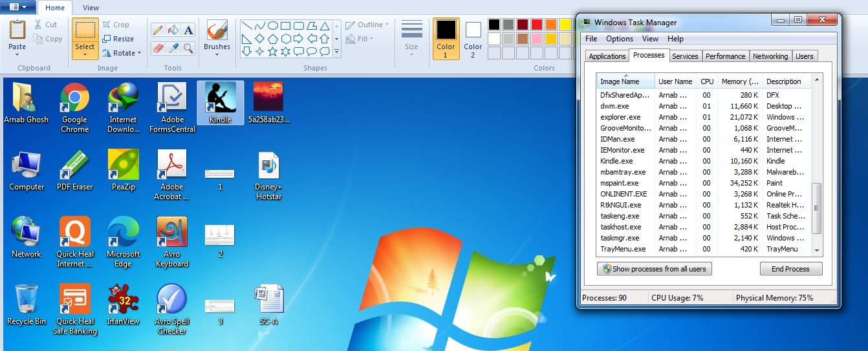Choose the Oval shape

click(273, 27)
